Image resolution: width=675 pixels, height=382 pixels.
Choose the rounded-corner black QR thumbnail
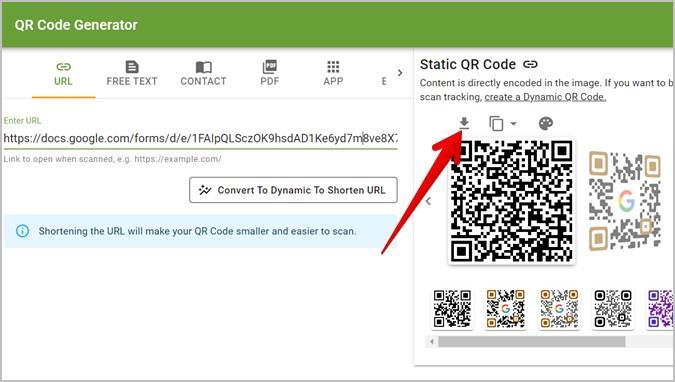[x=613, y=309]
